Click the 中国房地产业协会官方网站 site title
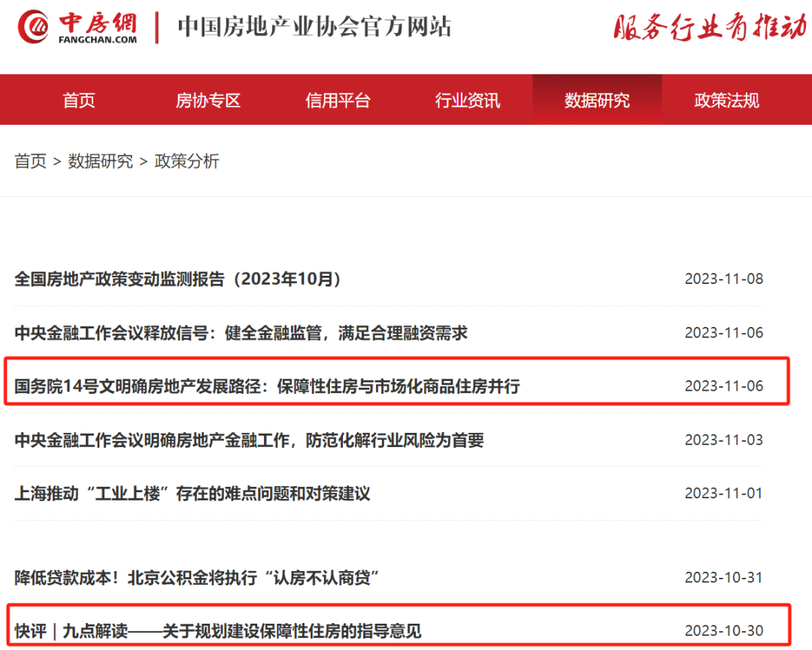The width and height of the screenshot is (812, 650). point(314,26)
